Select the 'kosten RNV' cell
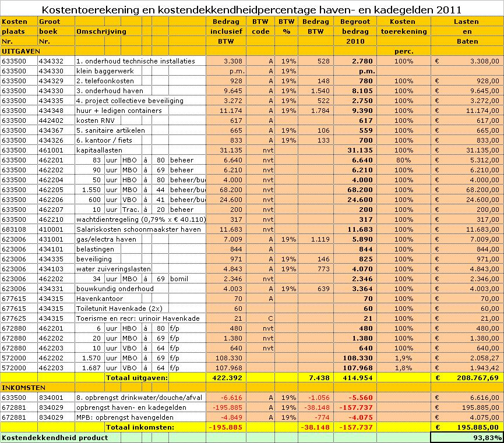This screenshot has width=504, height=443. pos(95,121)
